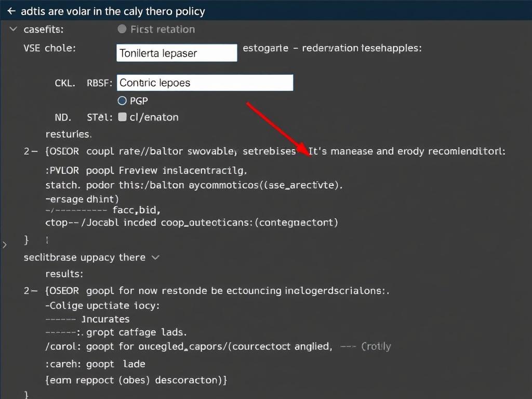The height and width of the screenshot is (399, 532).
Task: Click the dimmed "(rotily" text
Action: point(376,347)
